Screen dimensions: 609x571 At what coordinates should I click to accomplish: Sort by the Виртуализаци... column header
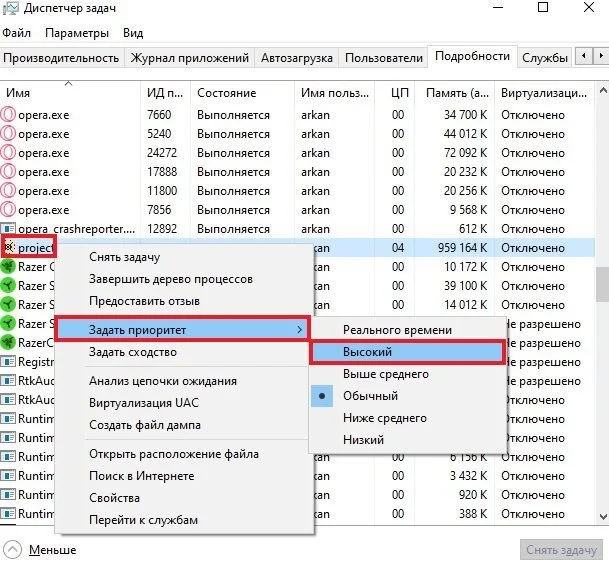point(543,93)
